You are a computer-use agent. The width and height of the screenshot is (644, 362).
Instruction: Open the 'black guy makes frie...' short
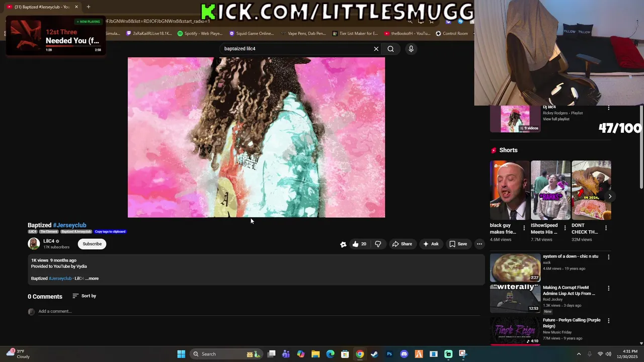[510, 190]
